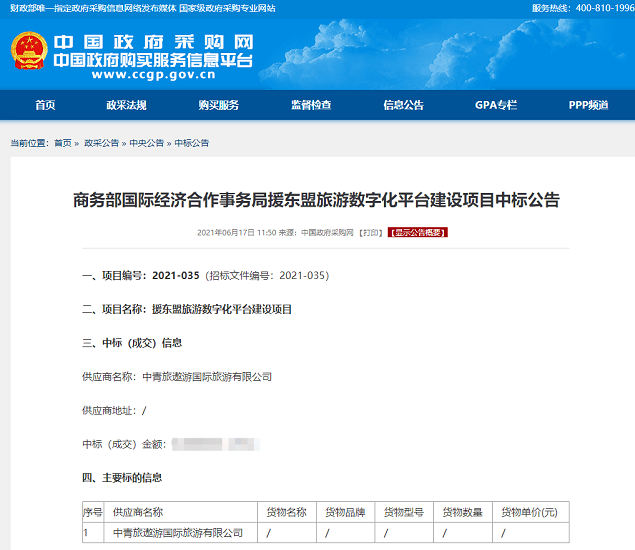Click the 【打印】 print link
635x550 pixels.
(372, 232)
